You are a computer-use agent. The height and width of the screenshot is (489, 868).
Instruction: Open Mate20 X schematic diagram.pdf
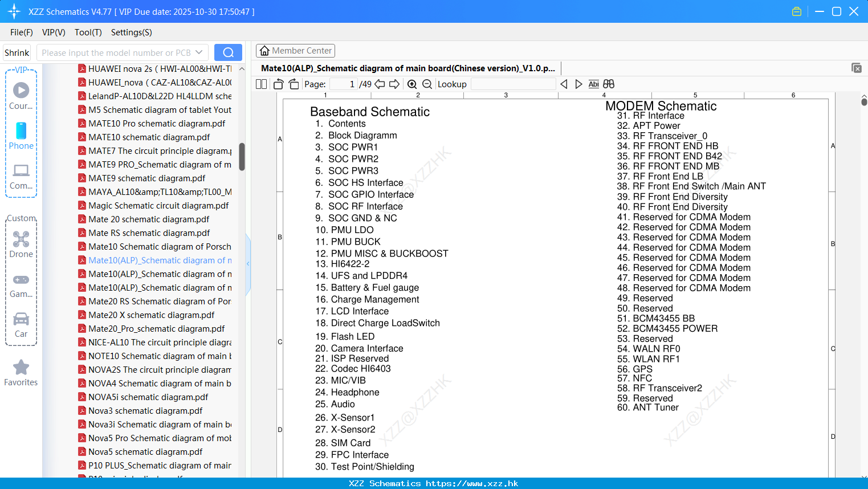click(146, 315)
